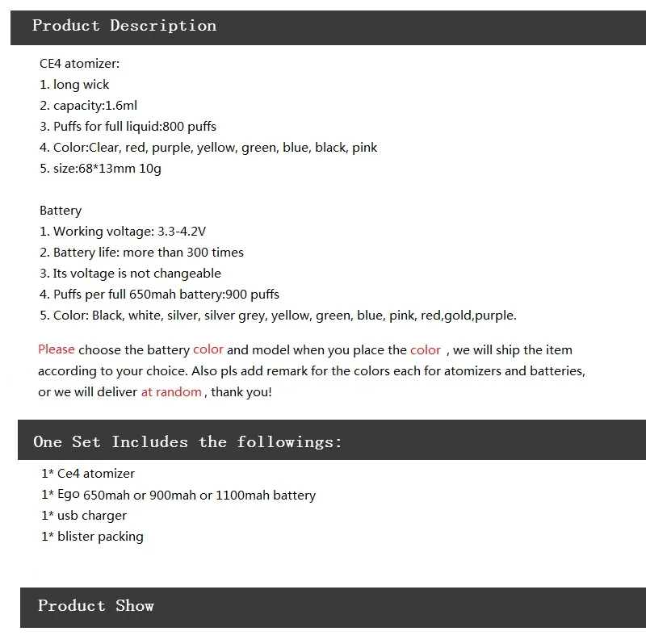This screenshot has width=646, height=644.
Task: Click the '650mah battery:900 puffs' line
Action: tap(159, 295)
